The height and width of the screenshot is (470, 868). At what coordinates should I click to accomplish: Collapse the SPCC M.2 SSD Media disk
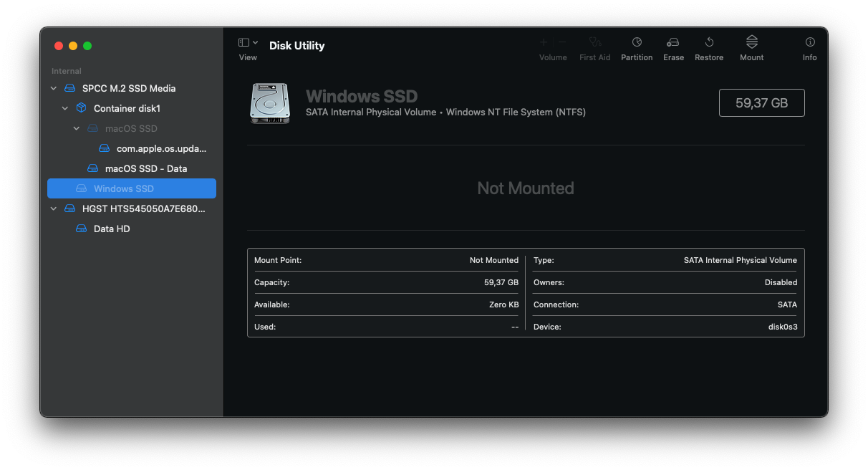pos(54,88)
